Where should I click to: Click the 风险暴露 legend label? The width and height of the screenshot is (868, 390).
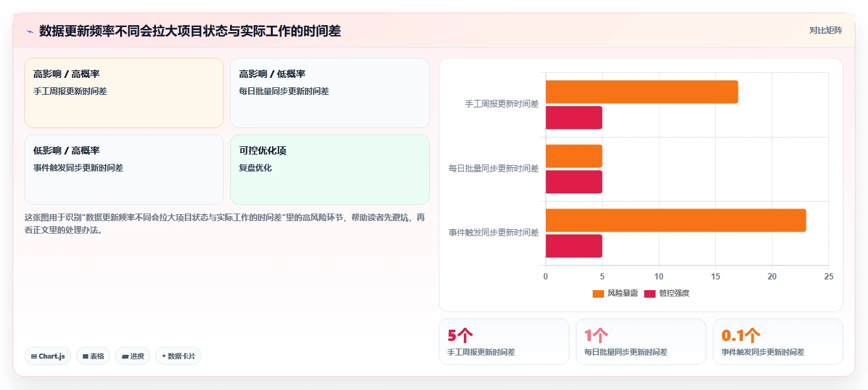tap(622, 294)
